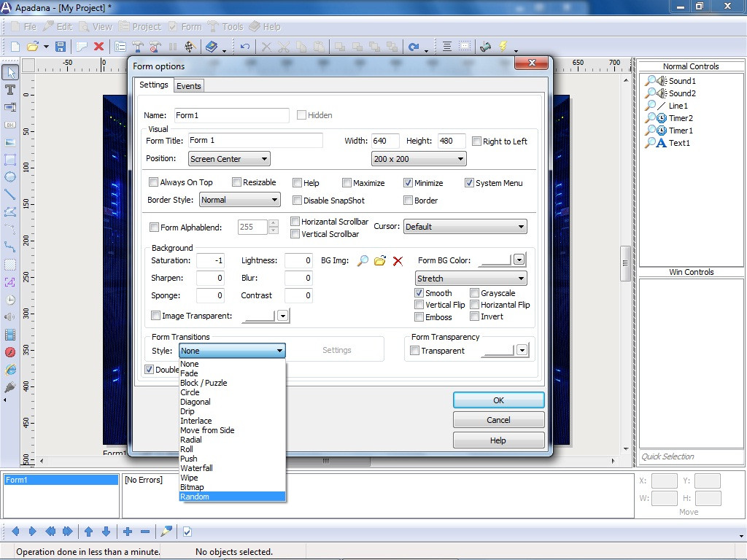This screenshot has height=560, width=747.
Task: Select the Text tool in left toolbar
Action: [x=10, y=90]
